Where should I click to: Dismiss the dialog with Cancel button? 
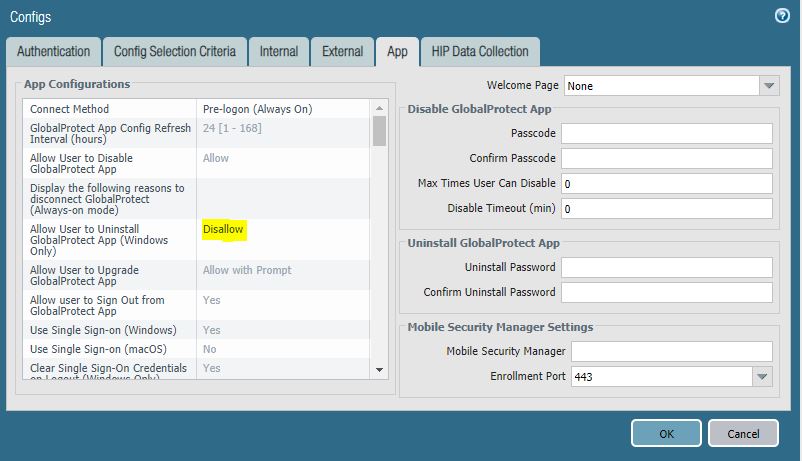[x=743, y=433]
